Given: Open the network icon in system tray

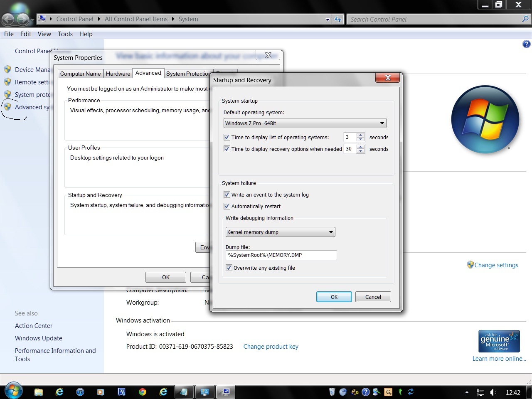Looking at the screenshot, I should (480, 392).
